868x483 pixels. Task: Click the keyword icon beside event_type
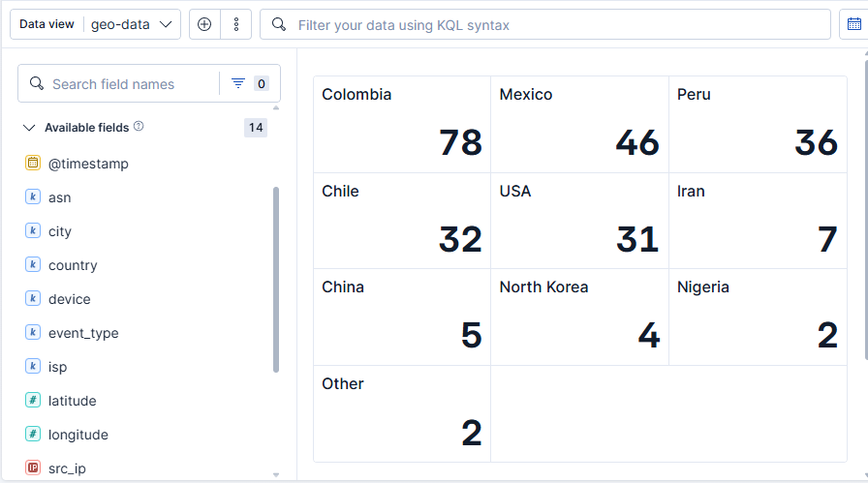[33, 332]
